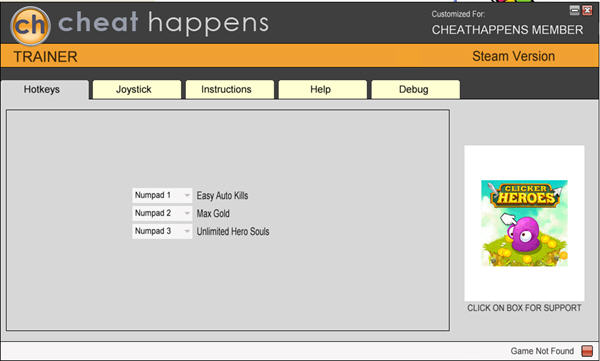Switch to the Help tab

(x=323, y=90)
